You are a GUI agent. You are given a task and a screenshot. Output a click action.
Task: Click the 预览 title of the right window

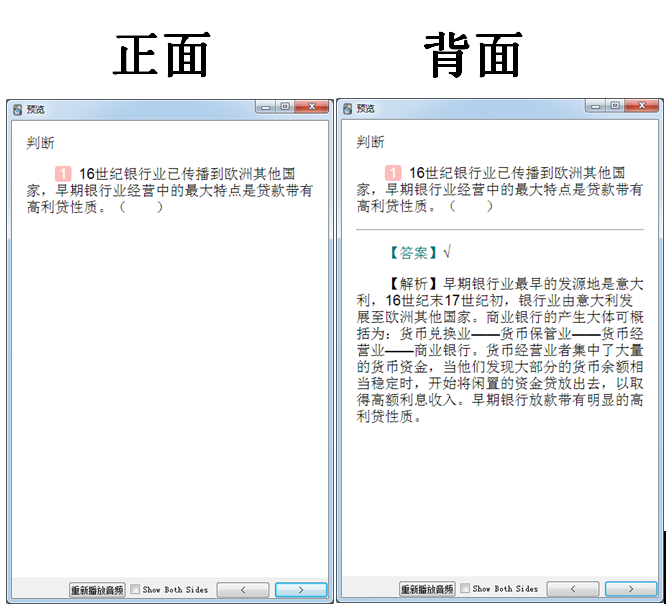[365, 109]
